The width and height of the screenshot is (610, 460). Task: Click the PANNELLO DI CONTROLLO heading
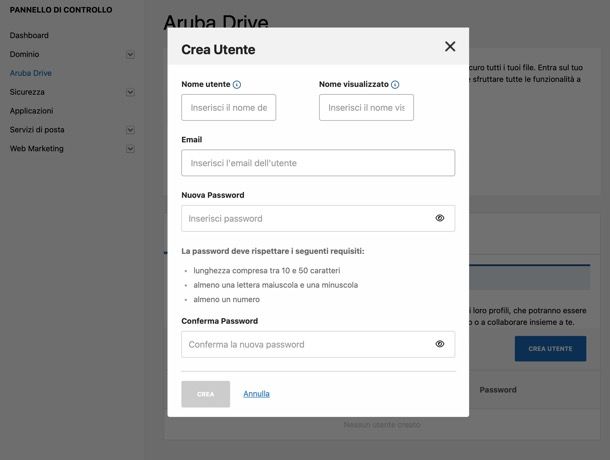coord(61,10)
